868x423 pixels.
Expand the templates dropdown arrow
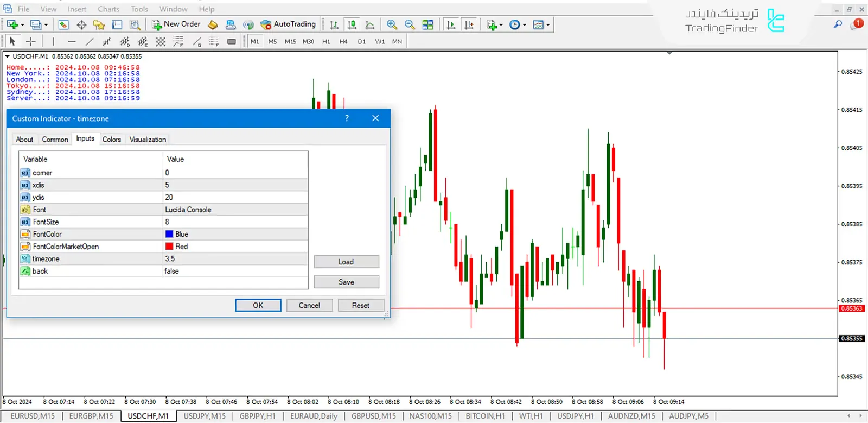[548, 25]
